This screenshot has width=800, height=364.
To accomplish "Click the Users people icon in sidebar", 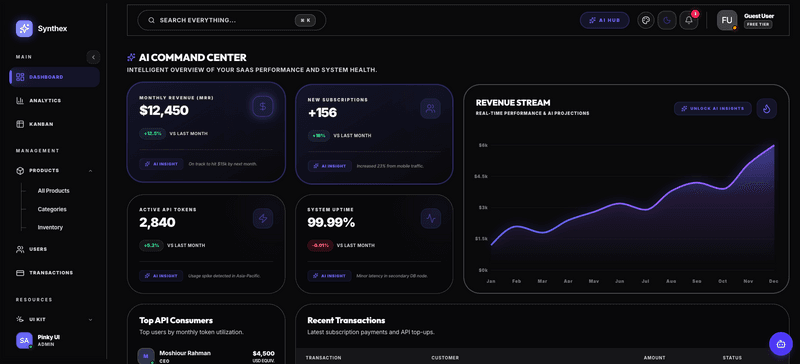I will point(20,249).
